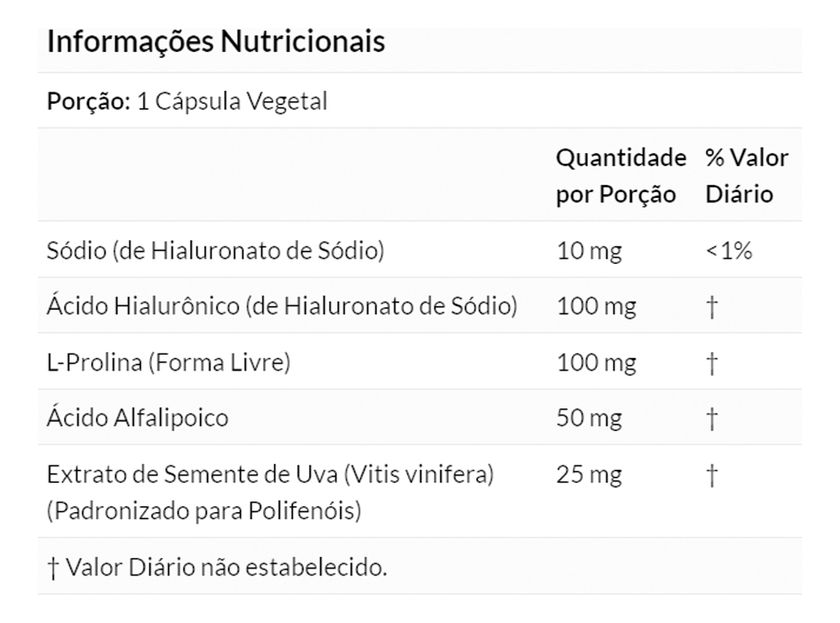Click the <1% daily value cell

coord(729,251)
